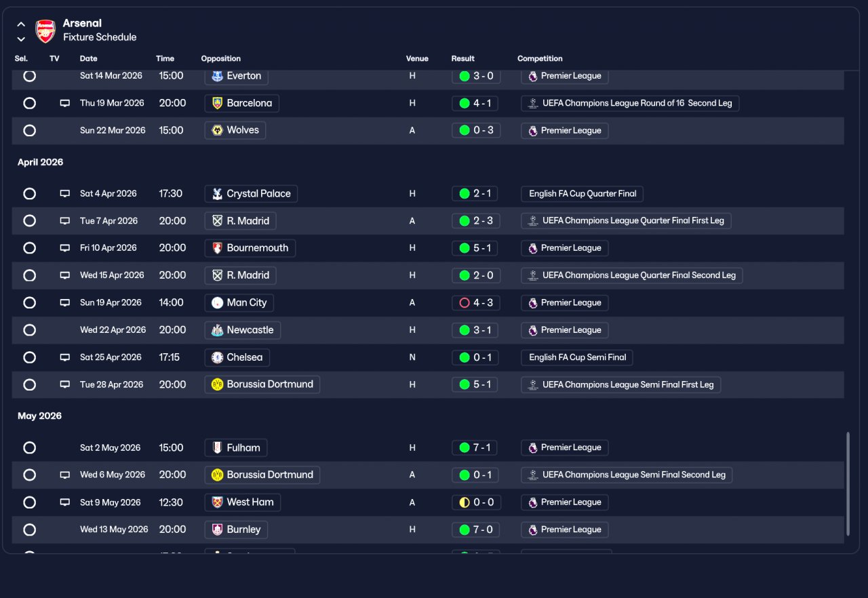Click the Chelsea club badge
Image resolution: width=868 pixels, height=598 pixels.
pyautogui.click(x=217, y=357)
